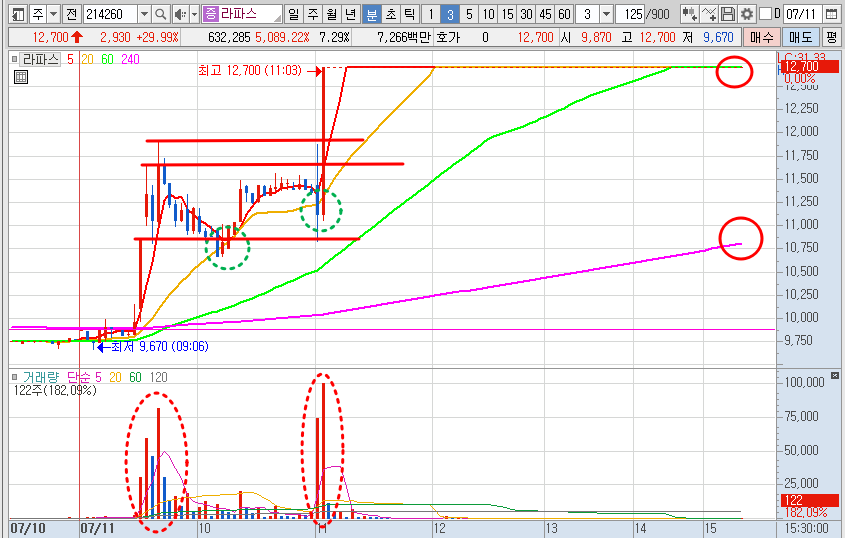Click the stock code field 214260

[110, 14]
